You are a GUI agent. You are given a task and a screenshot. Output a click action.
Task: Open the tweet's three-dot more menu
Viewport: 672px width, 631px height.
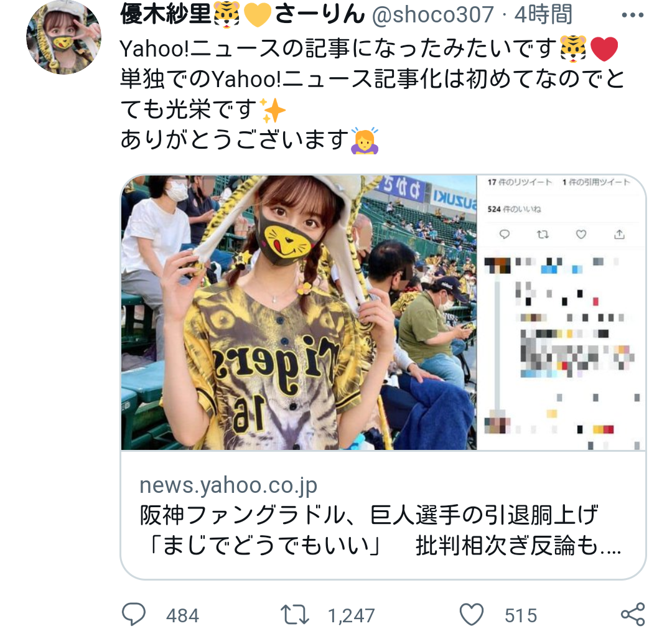pyautogui.click(x=633, y=15)
